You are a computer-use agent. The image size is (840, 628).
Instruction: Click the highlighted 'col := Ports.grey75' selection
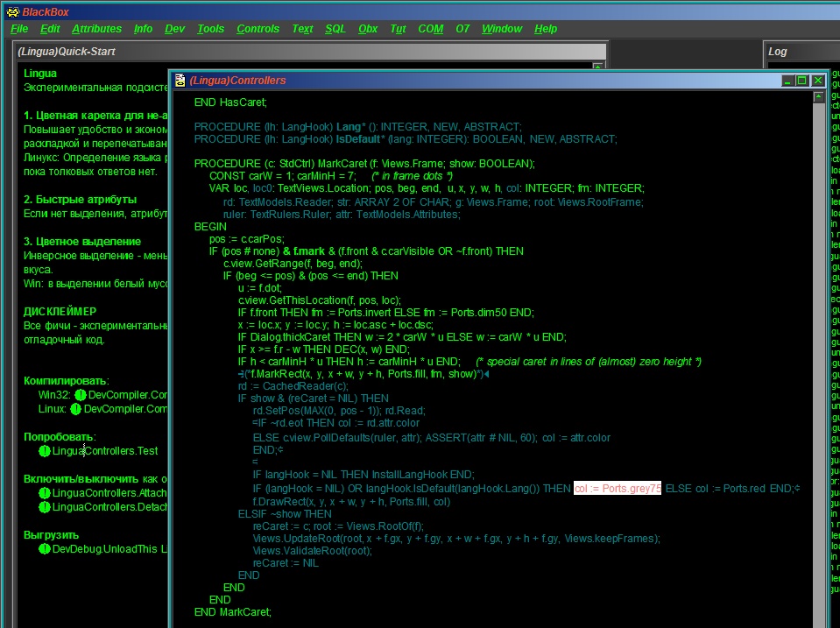(617, 489)
